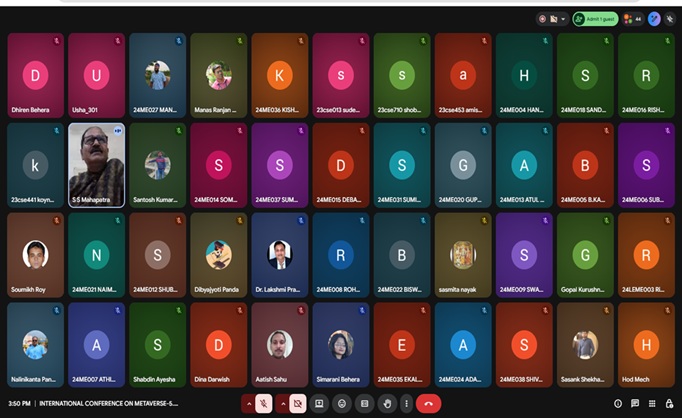Open the chat panel icon
The height and width of the screenshot is (418, 682).
[634, 404]
